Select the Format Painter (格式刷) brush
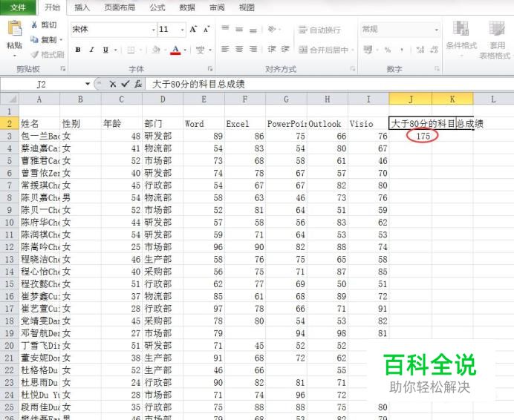Screen dimensions: 514x420 (x=35, y=54)
